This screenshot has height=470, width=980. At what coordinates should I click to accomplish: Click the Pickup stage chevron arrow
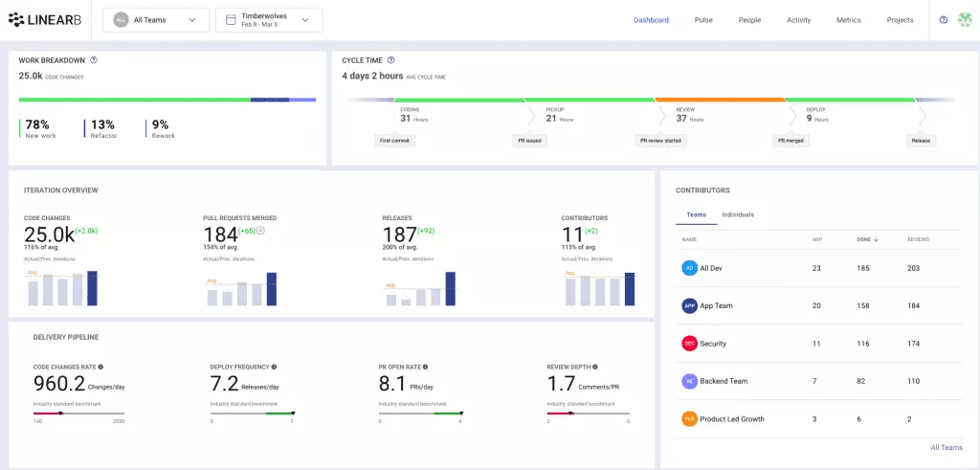click(x=662, y=116)
